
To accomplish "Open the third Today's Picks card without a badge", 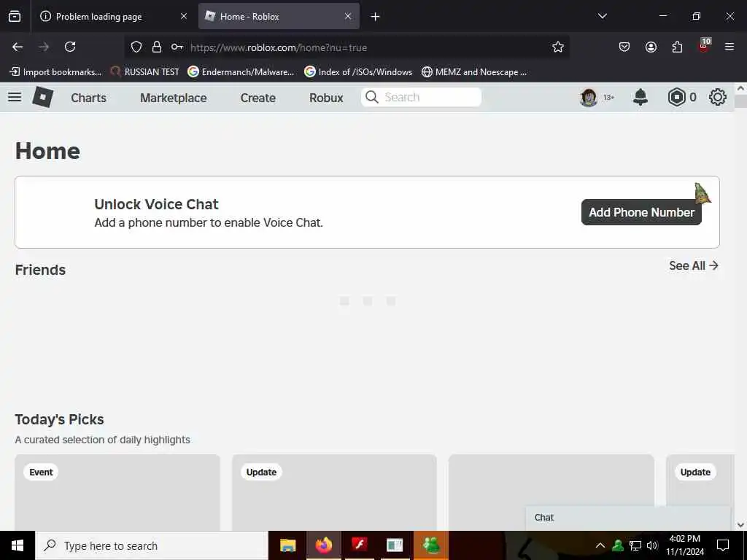I will pos(551,492).
